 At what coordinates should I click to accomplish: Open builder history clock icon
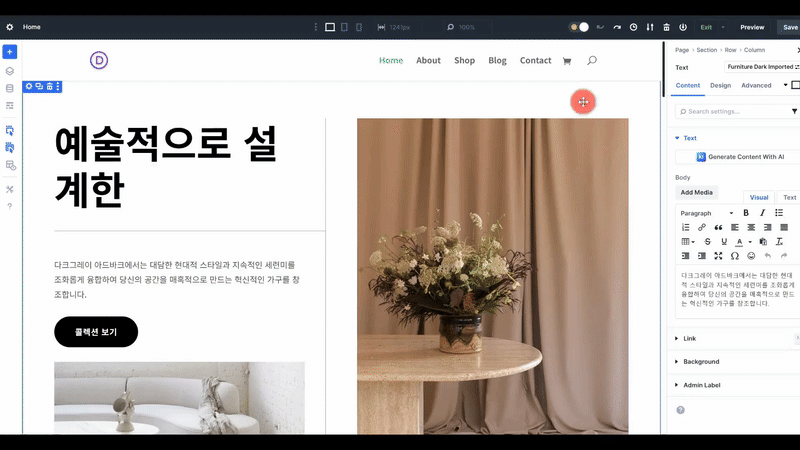tap(632, 27)
